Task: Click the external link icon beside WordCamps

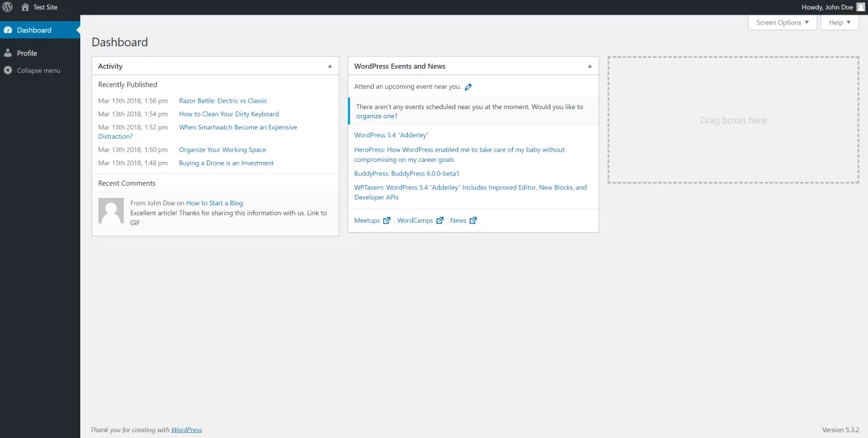Action: [440, 220]
